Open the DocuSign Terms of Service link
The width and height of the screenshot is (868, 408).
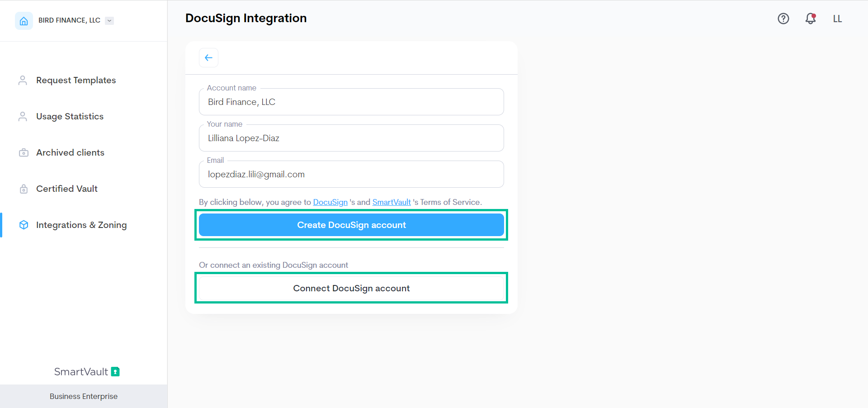tap(330, 202)
